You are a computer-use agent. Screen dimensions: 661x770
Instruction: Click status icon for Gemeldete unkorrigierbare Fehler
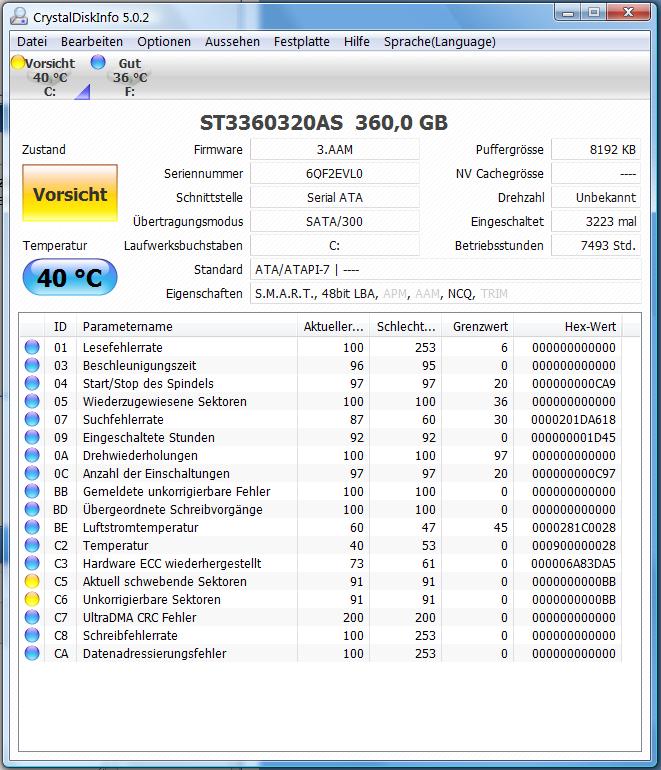[x=32, y=492]
